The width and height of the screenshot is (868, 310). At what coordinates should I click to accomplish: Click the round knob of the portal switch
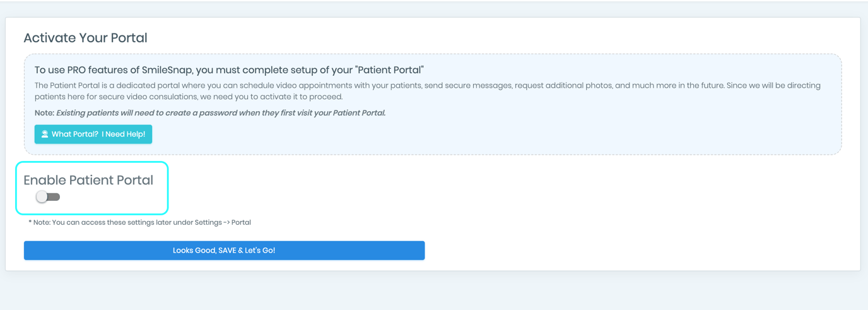[42, 197]
